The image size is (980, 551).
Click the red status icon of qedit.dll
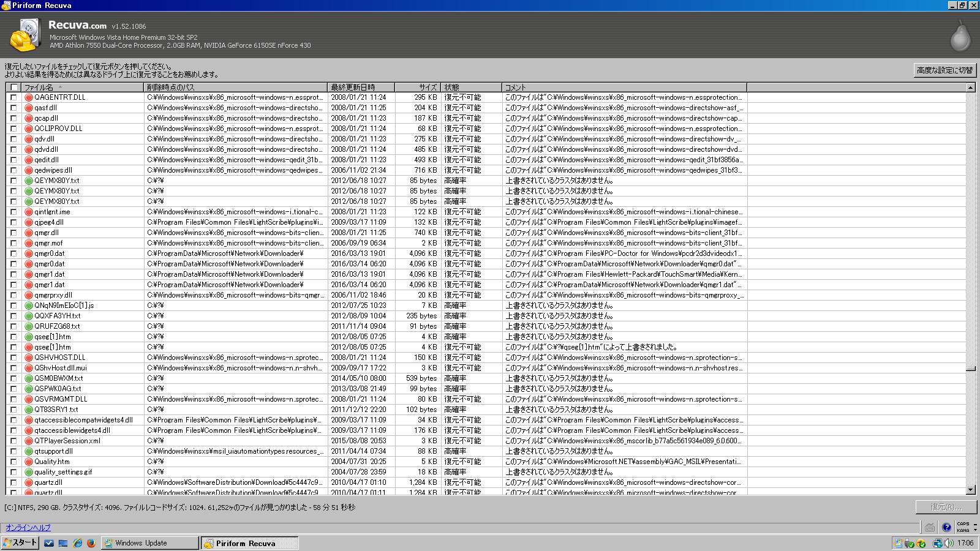29,160
